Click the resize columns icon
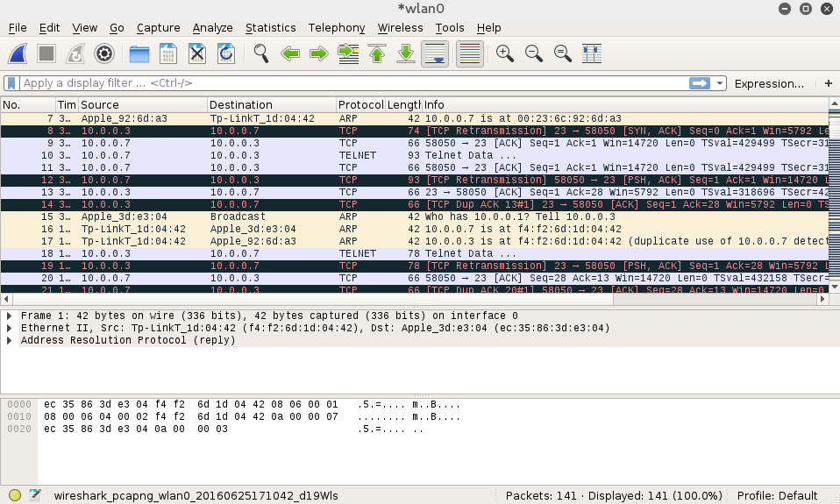 point(592,53)
